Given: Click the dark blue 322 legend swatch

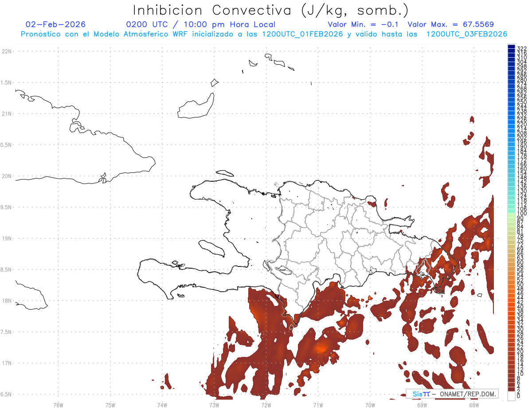Looking at the screenshot, I should 512,47.
